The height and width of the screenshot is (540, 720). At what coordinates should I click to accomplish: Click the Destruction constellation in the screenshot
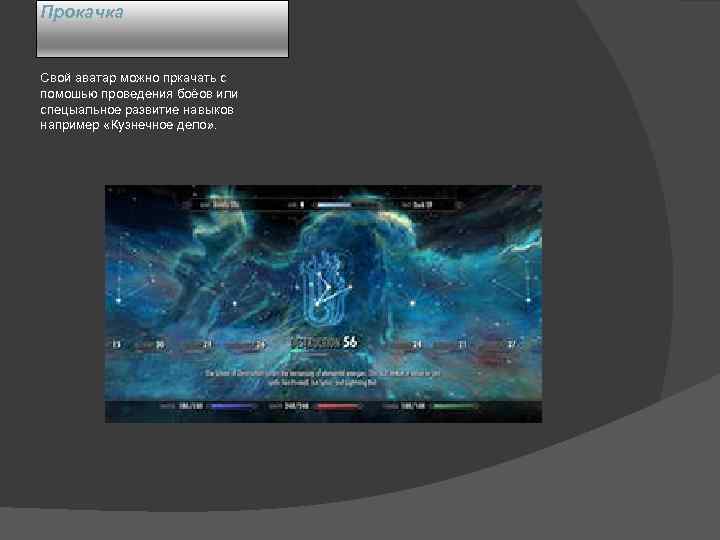tap(326, 287)
